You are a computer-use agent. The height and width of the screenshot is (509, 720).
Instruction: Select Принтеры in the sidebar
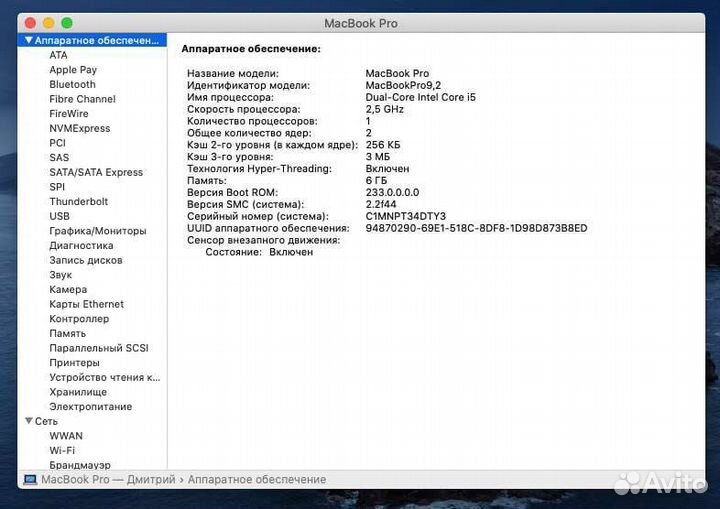click(x=74, y=363)
